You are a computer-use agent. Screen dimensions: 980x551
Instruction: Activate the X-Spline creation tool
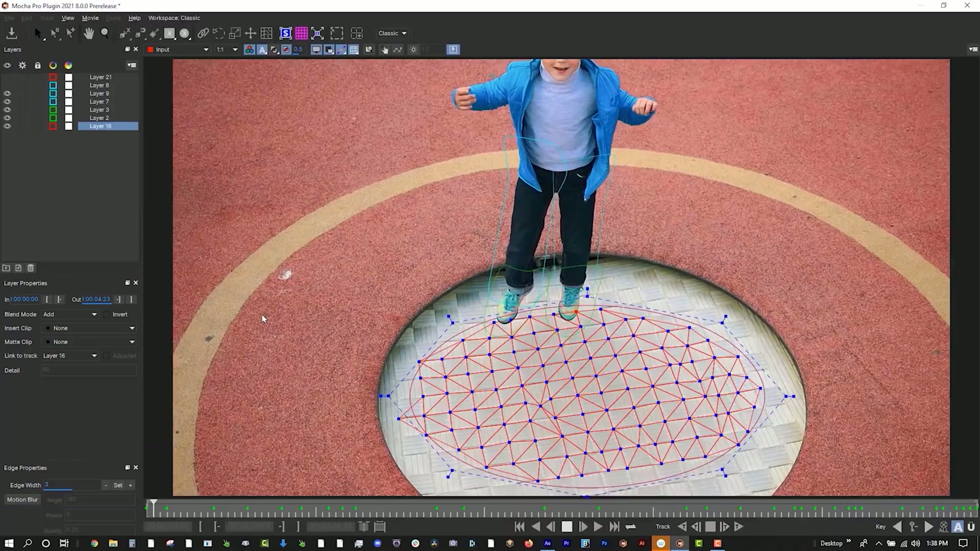(x=125, y=33)
